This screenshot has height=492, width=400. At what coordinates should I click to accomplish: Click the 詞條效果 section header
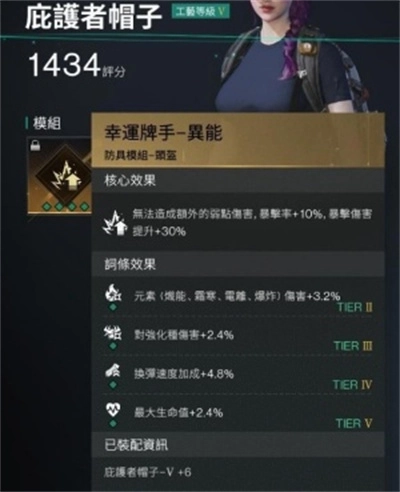(x=130, y=264)
